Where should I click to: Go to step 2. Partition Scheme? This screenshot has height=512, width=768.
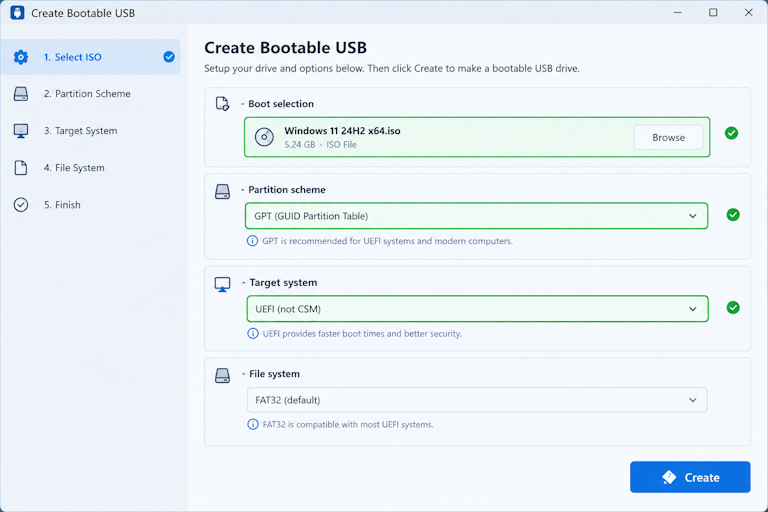pyautogui.click(x=91, y=94)
